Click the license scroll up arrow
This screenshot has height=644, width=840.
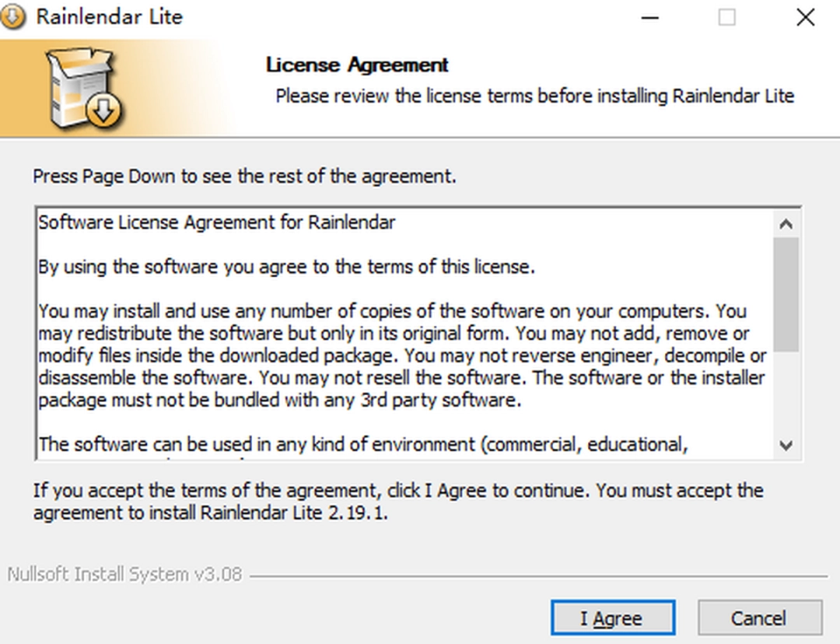coord(786,224)
